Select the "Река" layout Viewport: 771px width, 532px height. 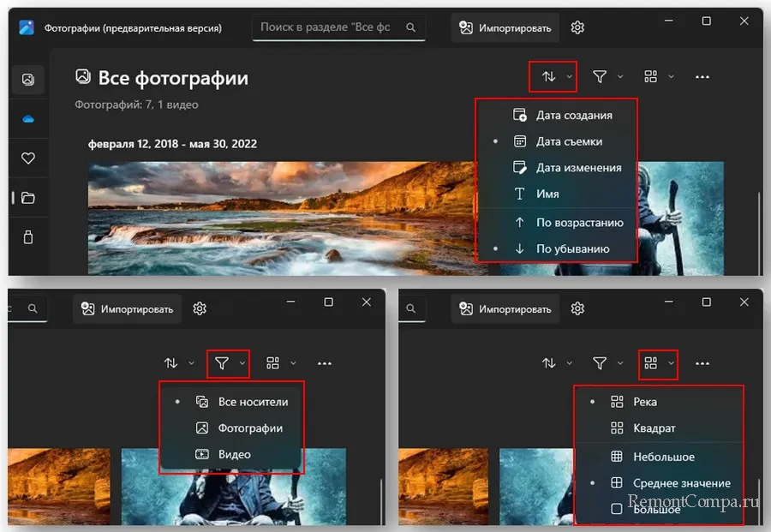point(659,402)
